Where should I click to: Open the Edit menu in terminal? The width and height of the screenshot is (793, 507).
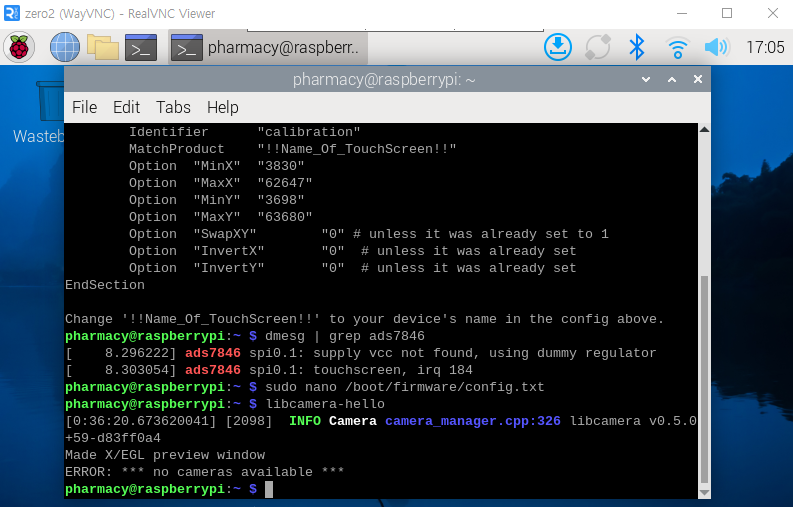click(126, 107)
